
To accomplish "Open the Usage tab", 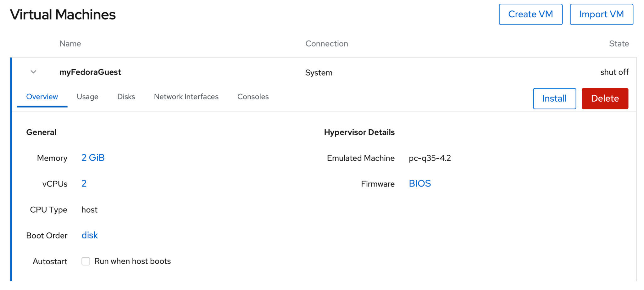I will pos(87,97).
